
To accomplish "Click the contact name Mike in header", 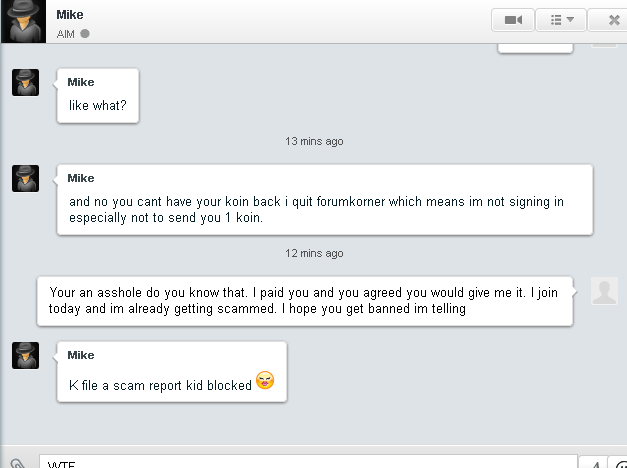I will (x=70, y=14).
